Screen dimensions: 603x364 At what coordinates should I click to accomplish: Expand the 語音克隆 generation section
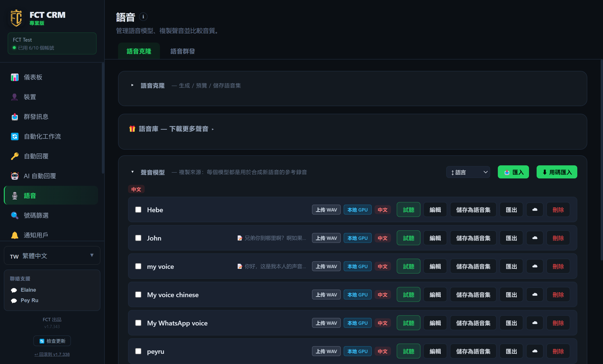coord(132,85)
